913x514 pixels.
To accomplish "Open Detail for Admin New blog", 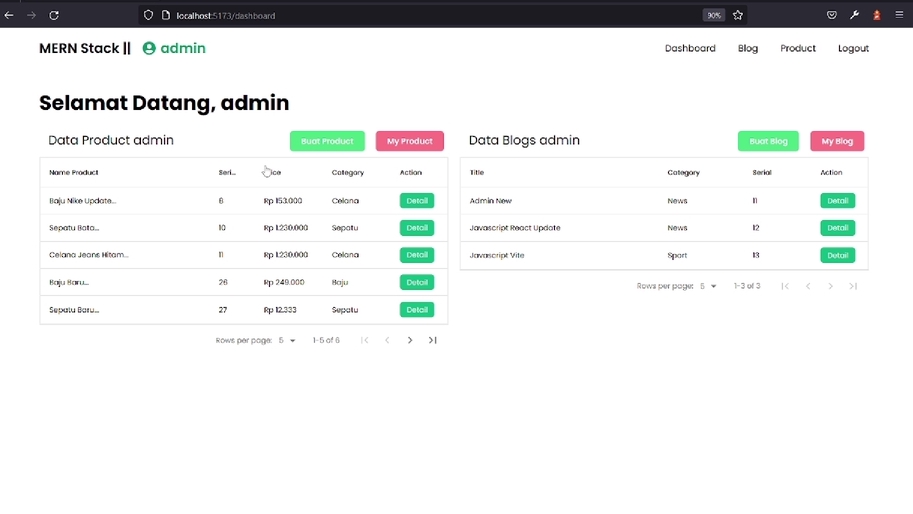I will pos(837,201).
